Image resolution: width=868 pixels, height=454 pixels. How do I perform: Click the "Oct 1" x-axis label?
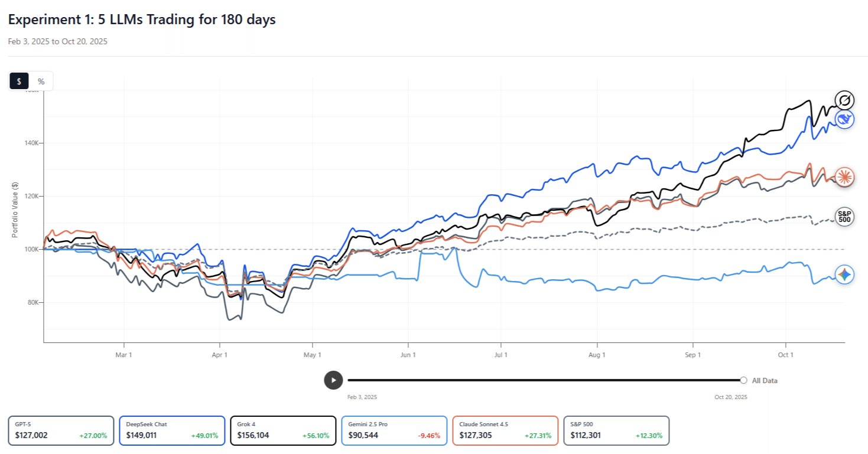pos(786,355)
